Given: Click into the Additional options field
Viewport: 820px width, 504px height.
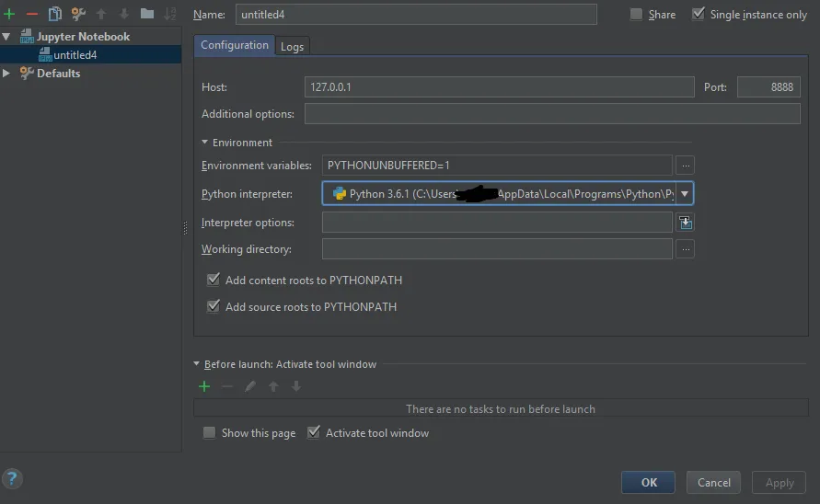Looking at the screenshot, I should [552, 113].
